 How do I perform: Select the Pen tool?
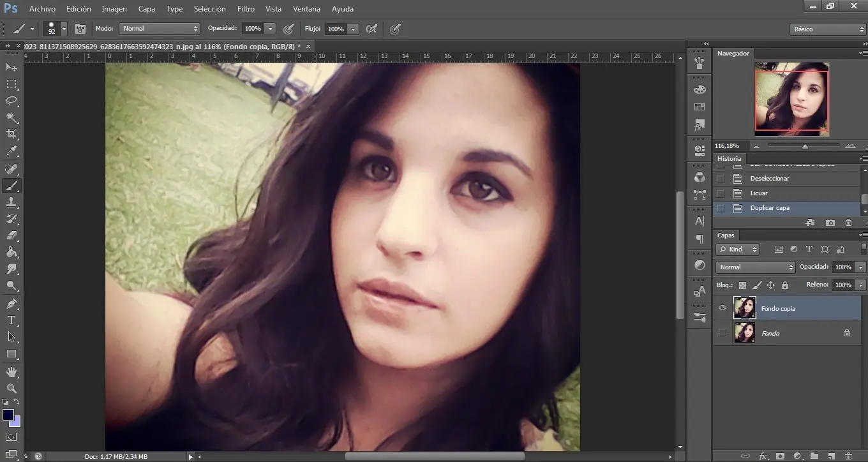11,304
